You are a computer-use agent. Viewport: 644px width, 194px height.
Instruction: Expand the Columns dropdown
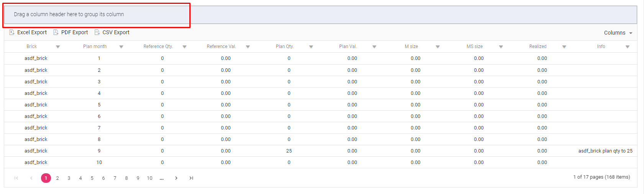pos(618,33)
